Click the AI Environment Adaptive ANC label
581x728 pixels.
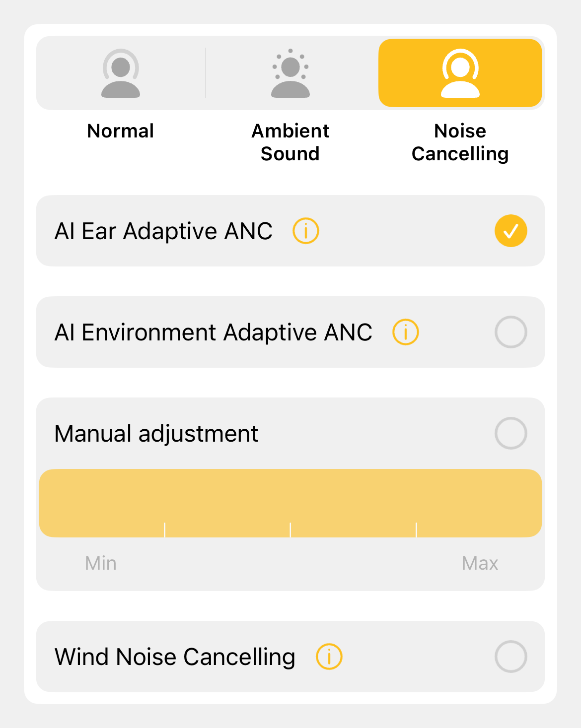tap(214, 332)
